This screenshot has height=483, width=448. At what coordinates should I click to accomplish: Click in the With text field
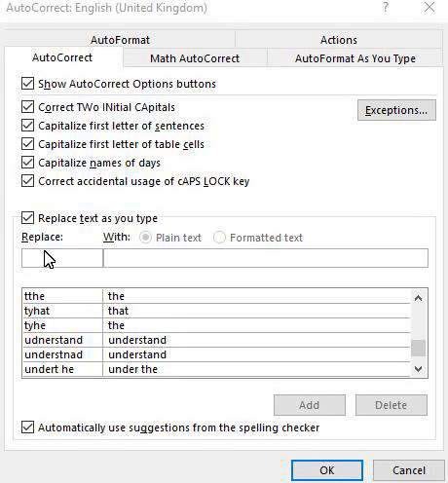click(x=266, y=258)
